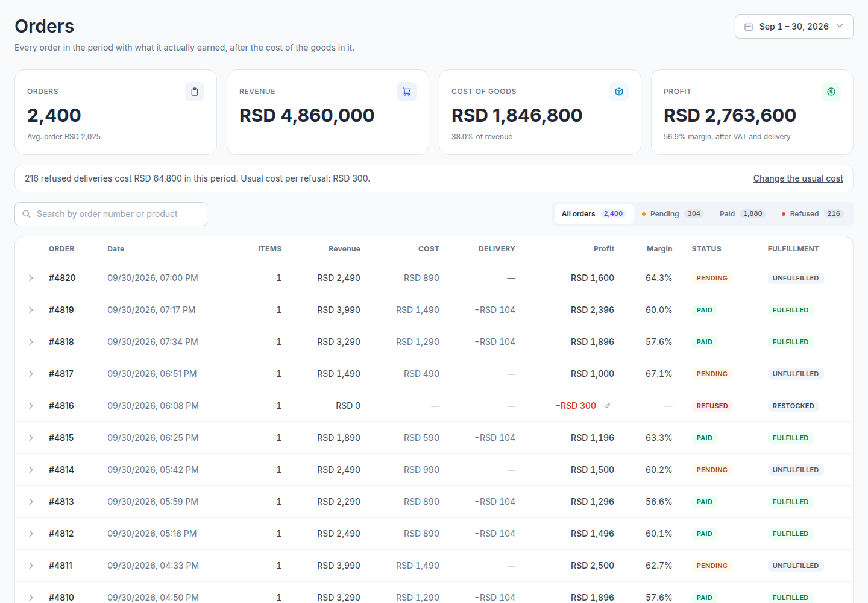
Task: Click FULFILLED badge on order #4819
Action: 790,310
